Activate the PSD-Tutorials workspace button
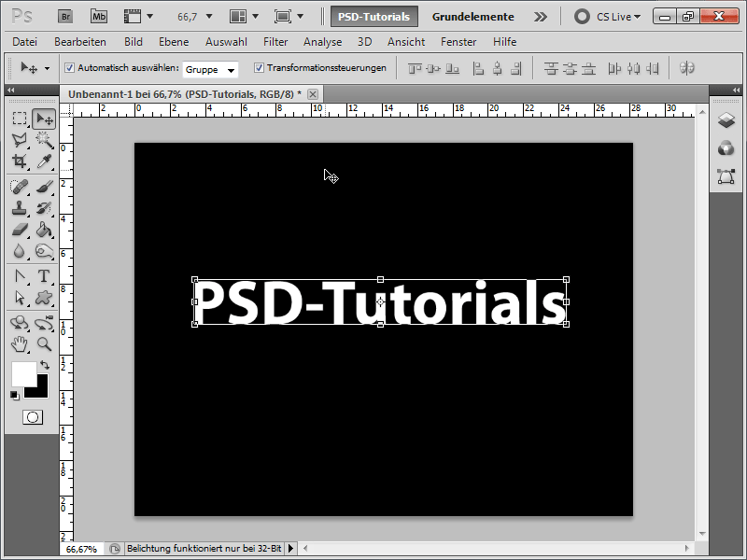 point(374,17)
